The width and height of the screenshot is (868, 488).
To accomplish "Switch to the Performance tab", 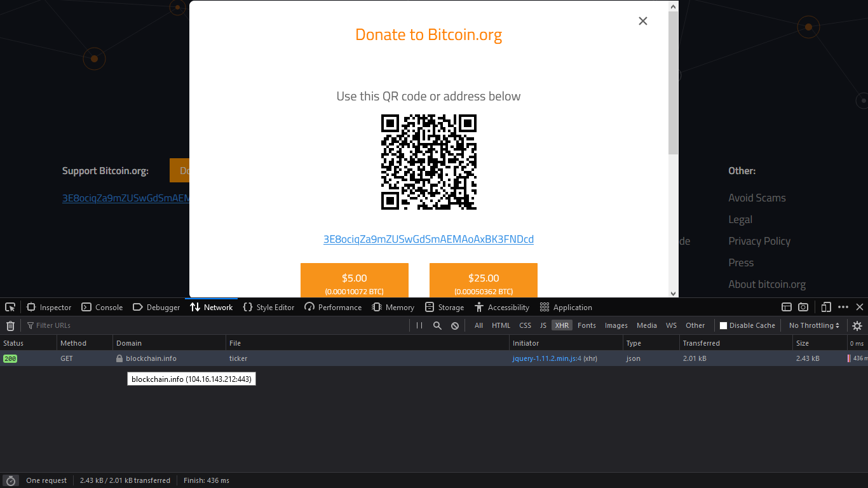I will [x=333, y=307].
